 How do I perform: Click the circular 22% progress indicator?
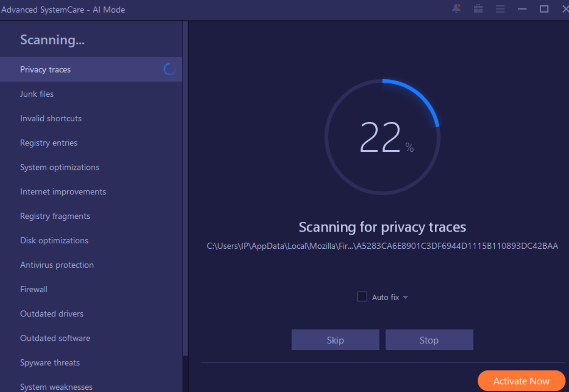coord(382,137)
